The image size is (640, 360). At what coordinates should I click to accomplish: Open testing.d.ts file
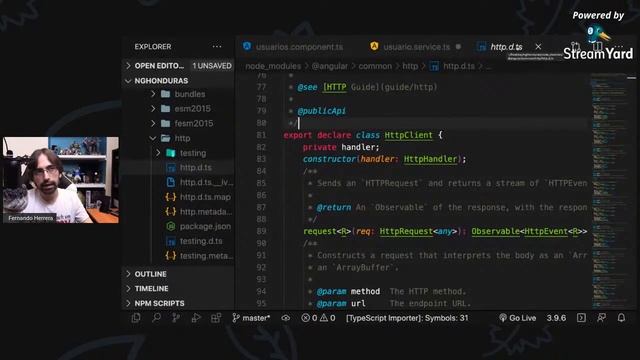click(x=201, y=241)
